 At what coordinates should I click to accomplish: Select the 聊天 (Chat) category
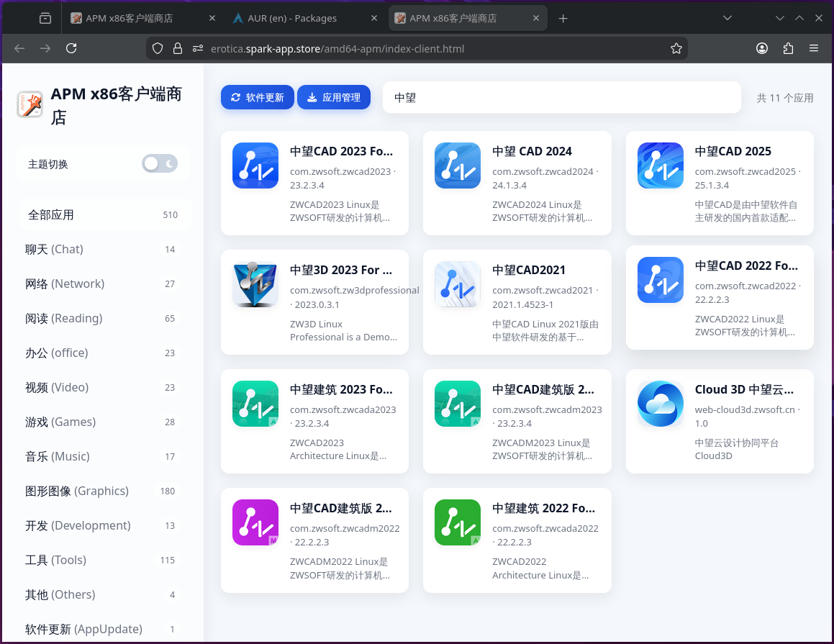click(x=104, y=250)
